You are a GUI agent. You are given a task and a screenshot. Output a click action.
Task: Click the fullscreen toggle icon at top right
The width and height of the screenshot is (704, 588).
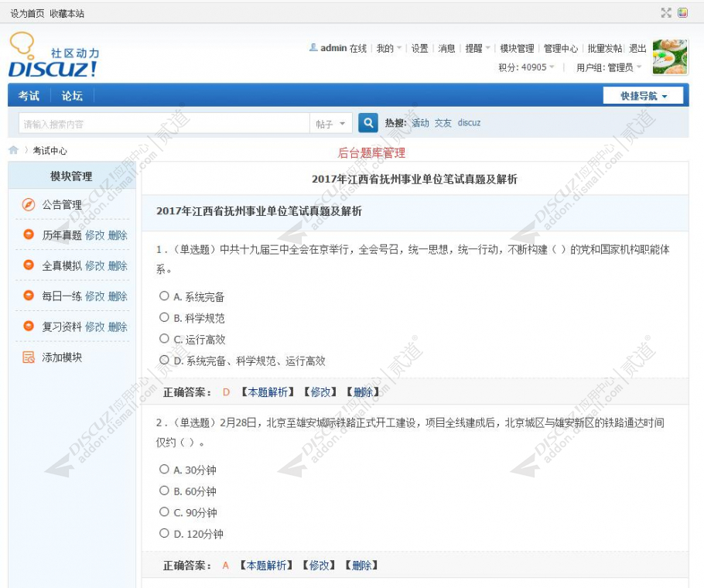coord(666,12)
